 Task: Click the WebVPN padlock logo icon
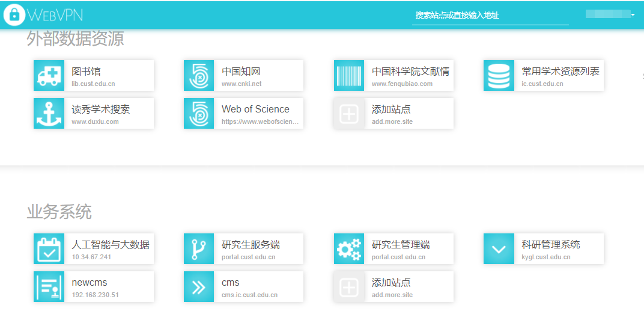click(x=14, y=15)
